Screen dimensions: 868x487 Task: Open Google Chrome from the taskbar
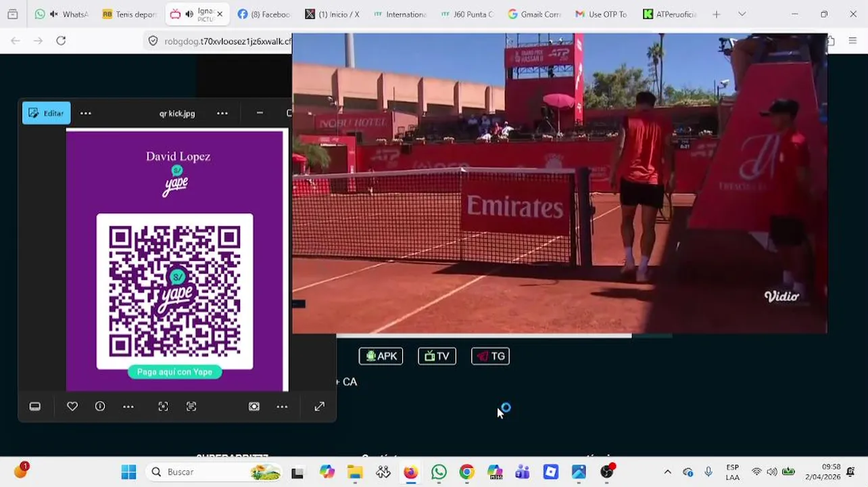click(x=466, y=472)
